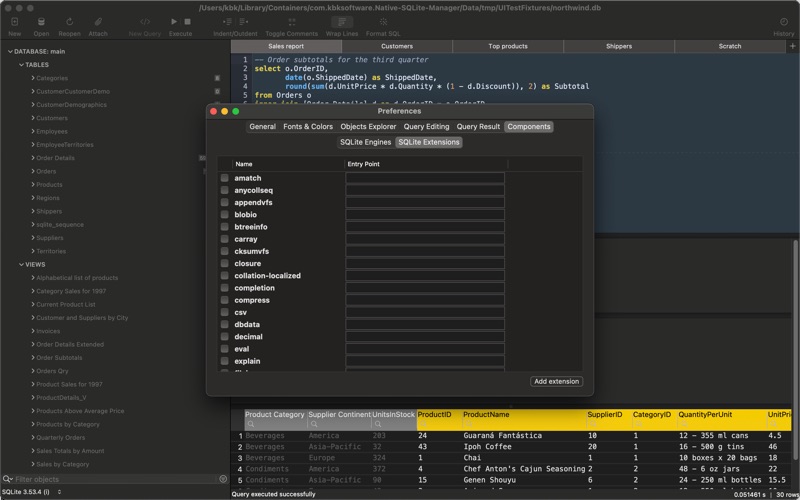Viewport: 800px width, 500px height.
Task: Select the sqlite_sequence table in sidebar
Action: 60,224
